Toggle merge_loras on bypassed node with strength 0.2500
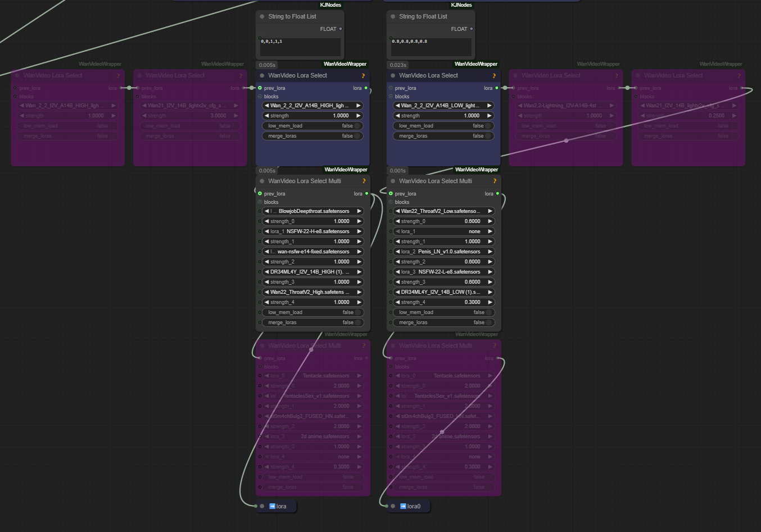761x532 pixels. click(x=688, y=136)
